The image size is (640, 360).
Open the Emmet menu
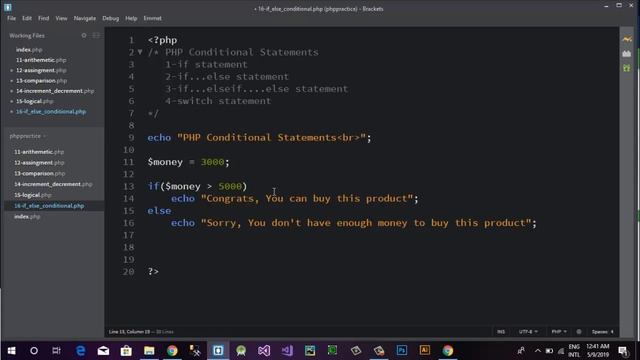pyautogui.click(x=152, y=18)
